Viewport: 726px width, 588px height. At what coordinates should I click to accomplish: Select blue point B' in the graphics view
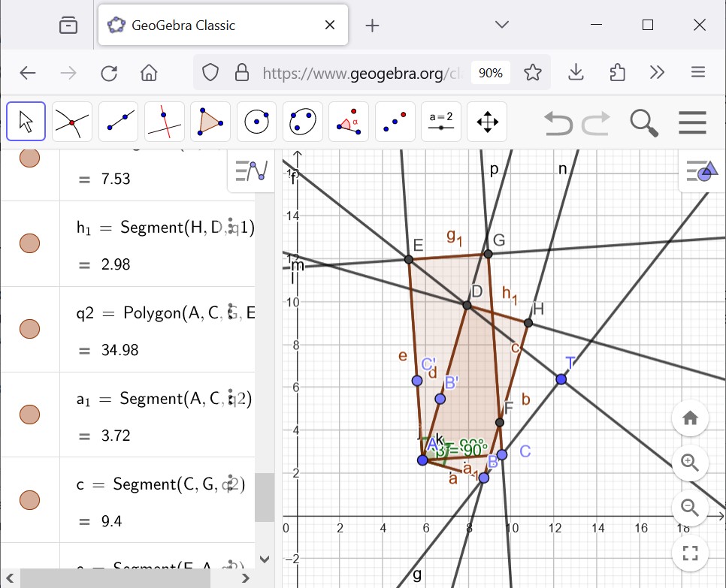pyautogui.click(x=440, y=399)
